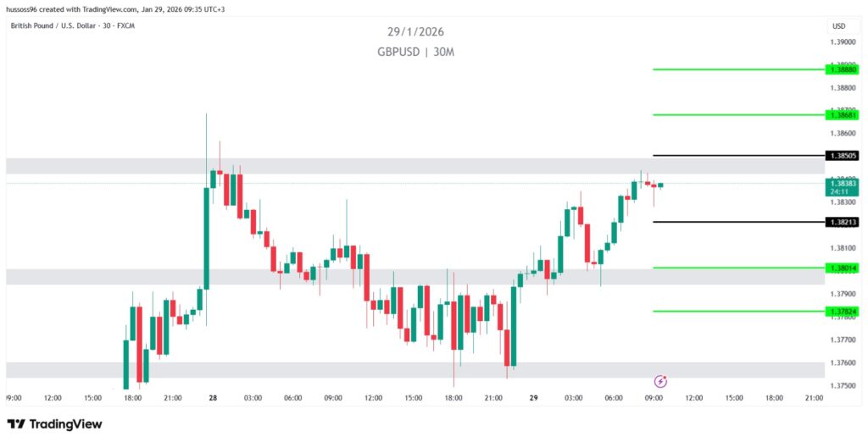The image size is (868, 442).
Task: Click the 1.39000 price scale value
Action: click(843, 41)
